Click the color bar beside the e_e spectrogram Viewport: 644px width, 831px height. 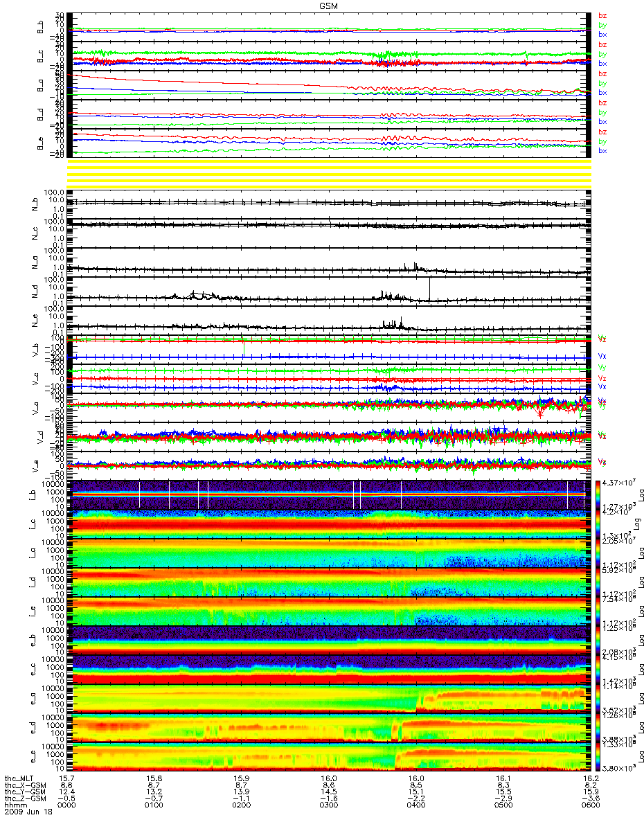597,756
